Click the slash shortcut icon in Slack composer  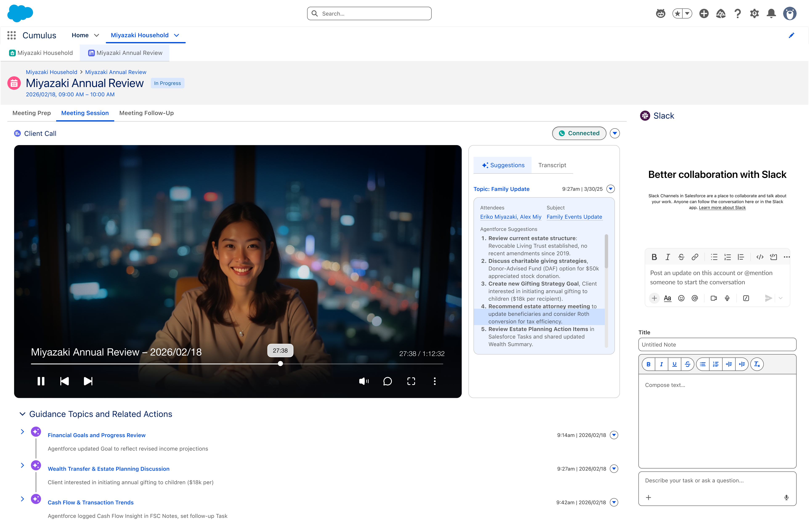[x=746, y=298]
